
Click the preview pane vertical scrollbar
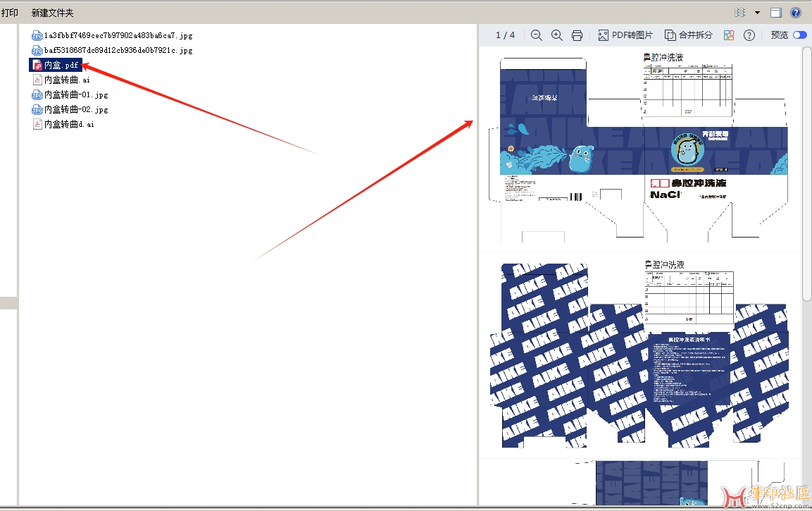(x=807, y=173)
